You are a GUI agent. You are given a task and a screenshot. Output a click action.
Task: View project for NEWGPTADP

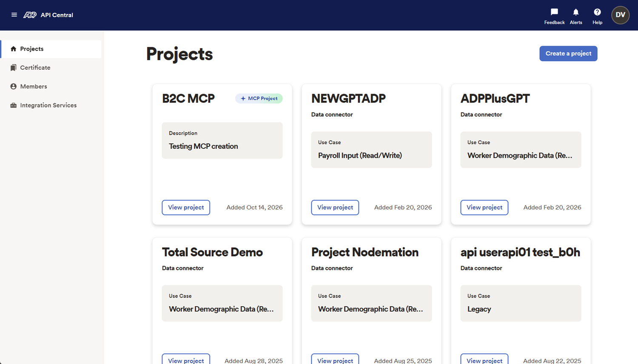pos(335,208)
